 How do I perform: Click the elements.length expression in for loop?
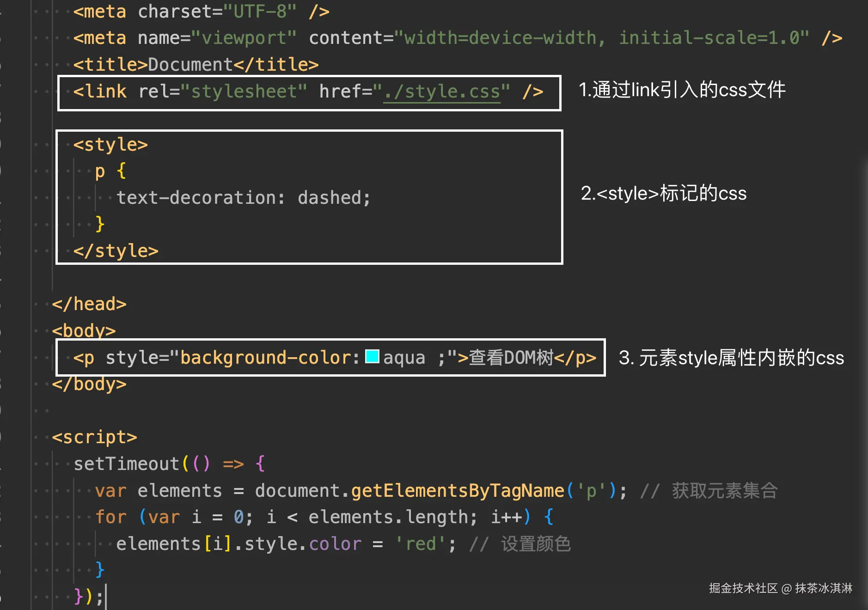[387, 517]
